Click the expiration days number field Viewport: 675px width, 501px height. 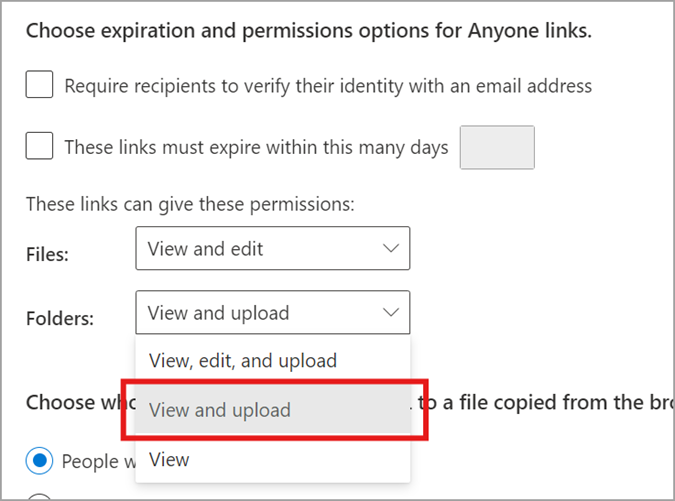tap(497, 147)
